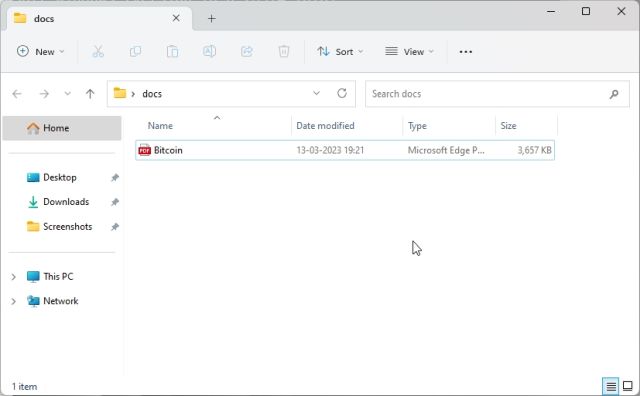Screen dimensions: 640x396
Task: Expand the Network tree node
Action: [13, 301]
